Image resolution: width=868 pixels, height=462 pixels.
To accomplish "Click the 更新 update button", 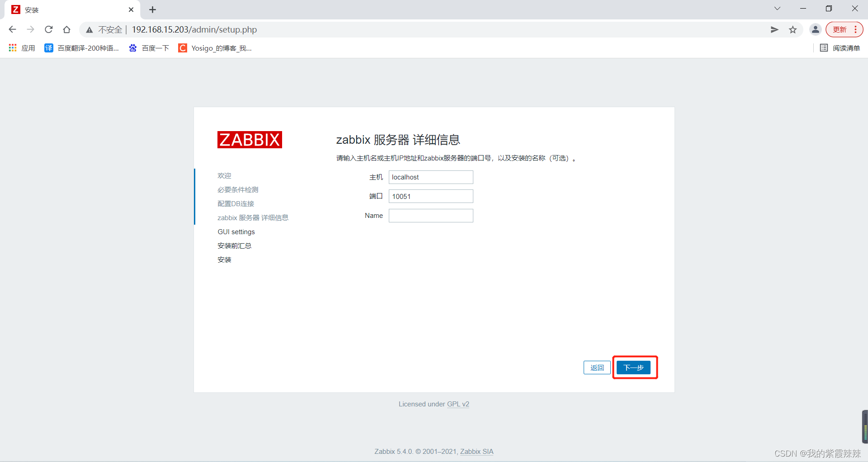I will coord(840,29).
